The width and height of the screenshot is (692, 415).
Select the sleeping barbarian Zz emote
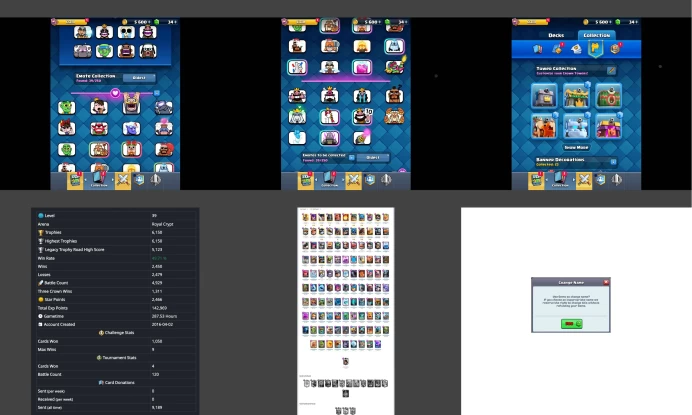pyautogui.click(x=394, y=95)
